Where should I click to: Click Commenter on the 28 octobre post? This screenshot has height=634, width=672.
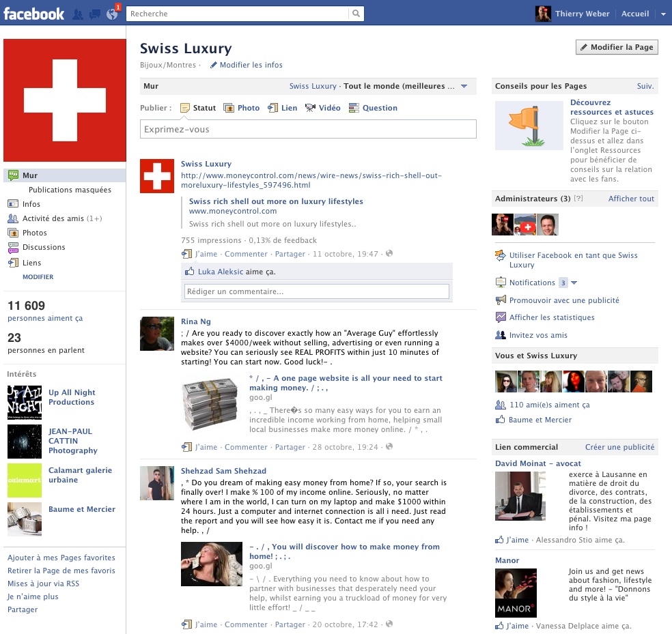click(246, 447)
